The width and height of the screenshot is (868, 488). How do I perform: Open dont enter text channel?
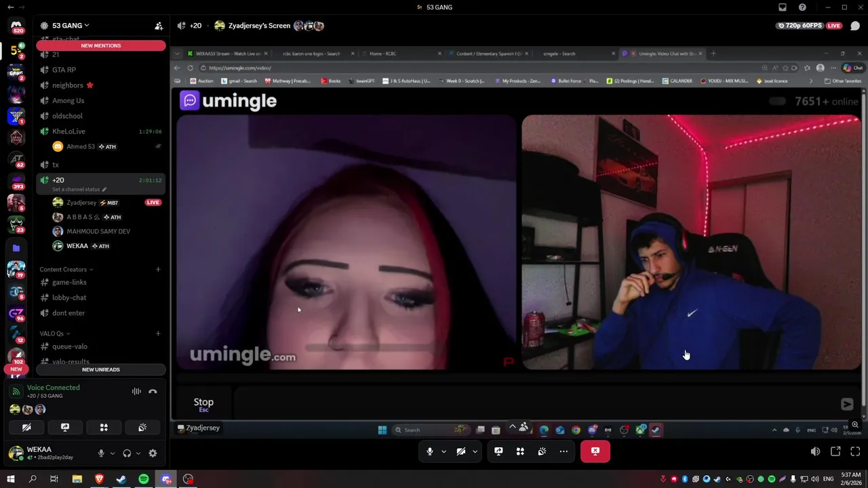pos(102,313)
